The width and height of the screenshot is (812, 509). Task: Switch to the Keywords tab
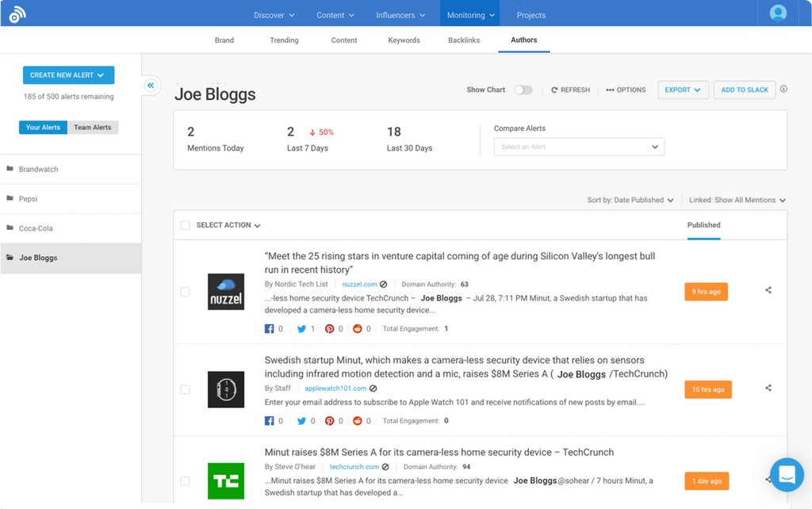tap(404, 40)
